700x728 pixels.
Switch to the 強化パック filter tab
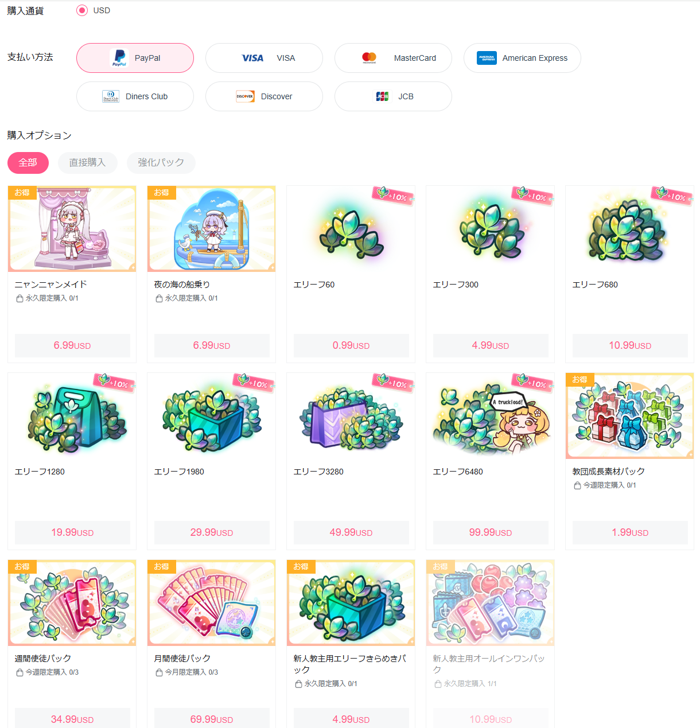tap(161, 163)
